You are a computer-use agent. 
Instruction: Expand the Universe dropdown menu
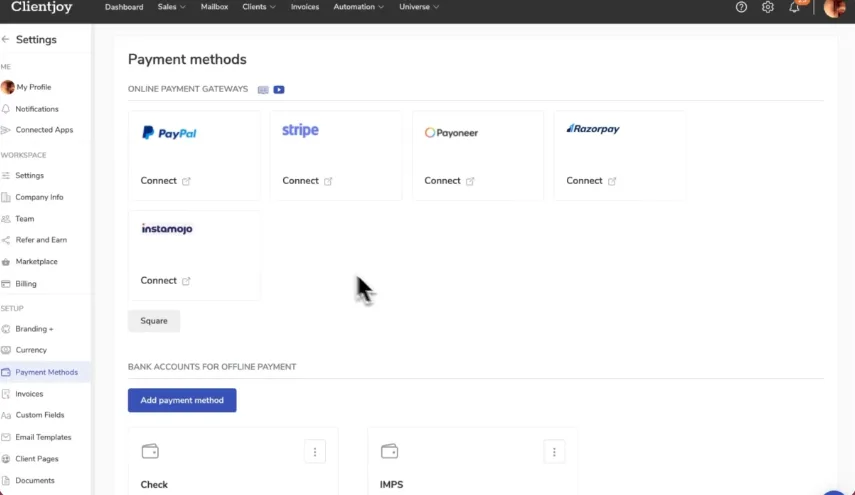point(419,7)
